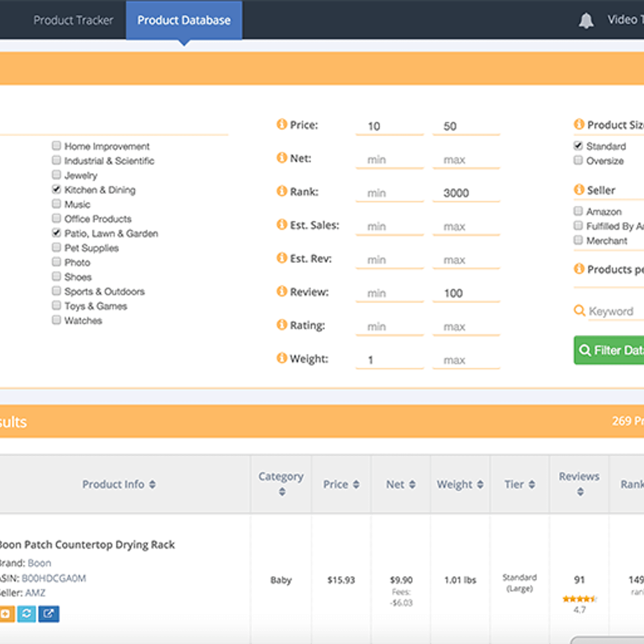Viewport: 644px width, 644px height.
Task: Click the info icon beside Weight
Action: click(282, 358)
